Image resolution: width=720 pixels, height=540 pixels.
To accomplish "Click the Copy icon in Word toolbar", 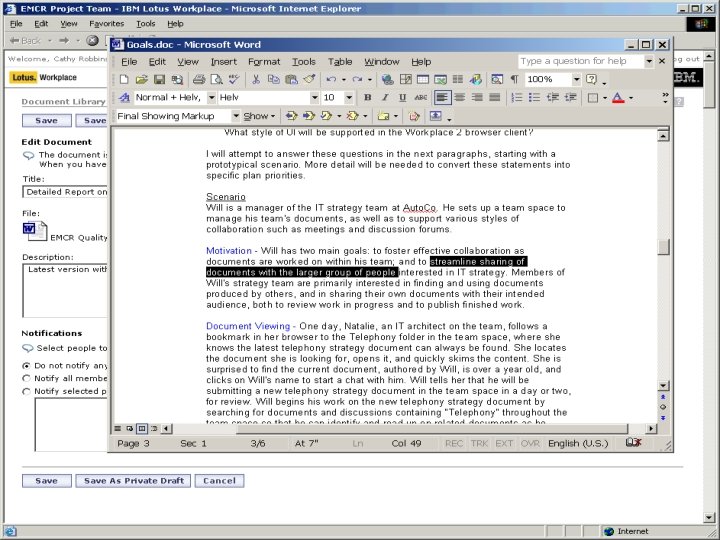I will click(274, 79).
